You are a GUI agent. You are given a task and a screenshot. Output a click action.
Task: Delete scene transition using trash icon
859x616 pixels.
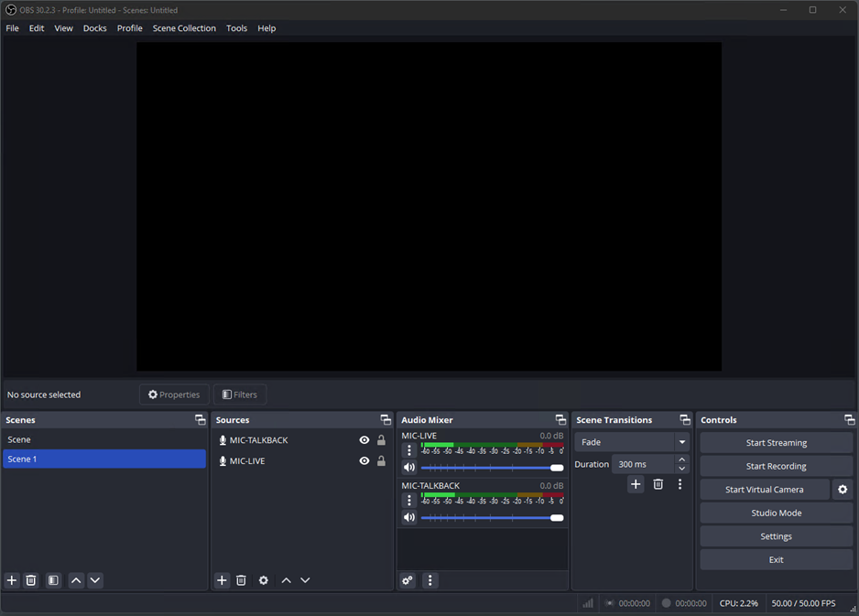click(x=658, y=484)
